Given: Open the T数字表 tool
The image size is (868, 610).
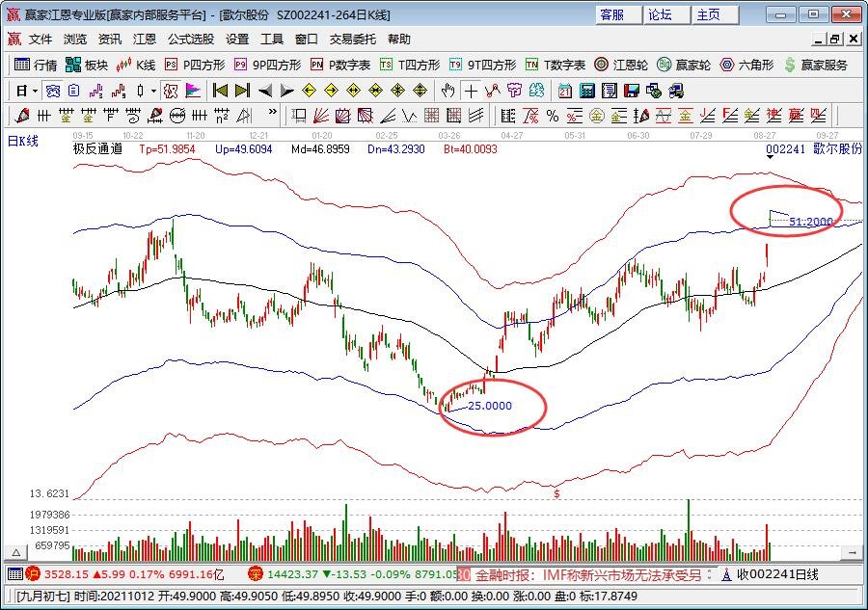Looking at the screenshot, I should pos(556,65).
